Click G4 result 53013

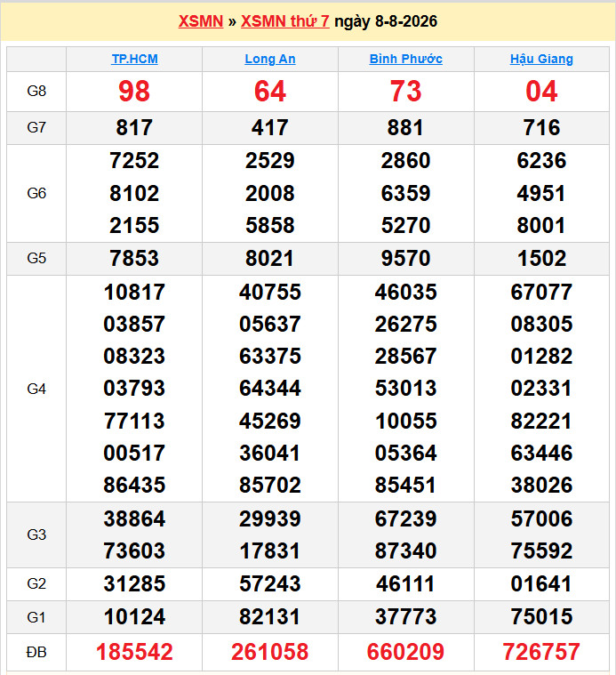[x=405, y=389]
